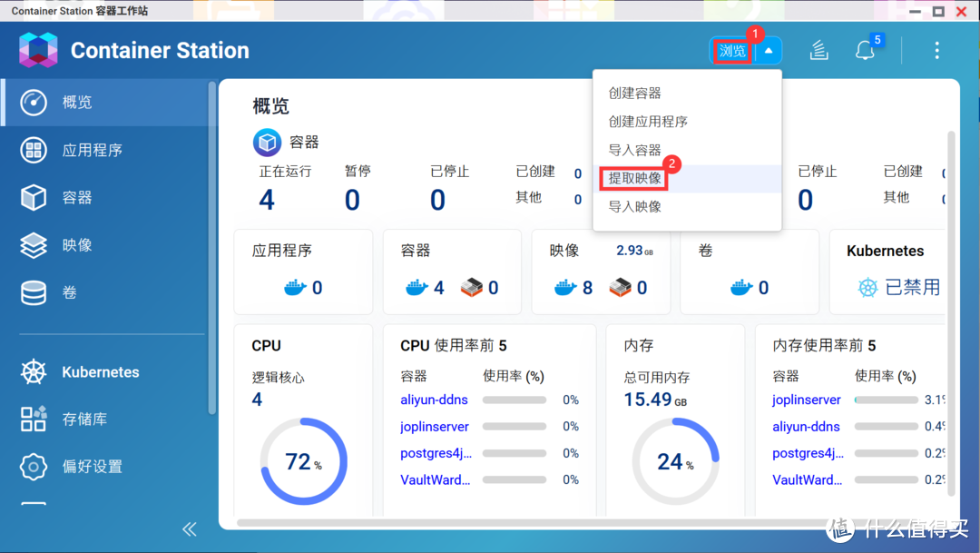Click the sidebar vertical scrollbar
This screenshot has height=553, width=980.
coord(211,247)
